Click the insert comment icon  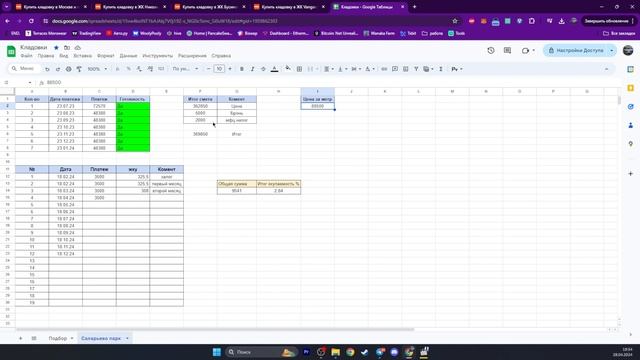click(395, 69)
